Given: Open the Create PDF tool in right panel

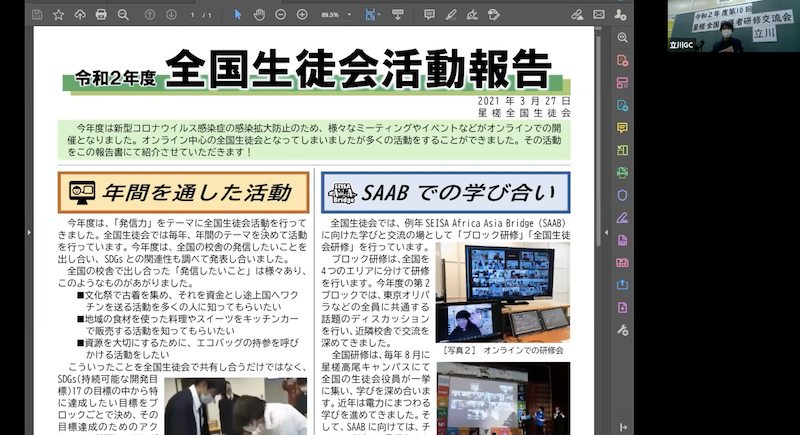Looking at the screenshot, I should coord(622,61).
